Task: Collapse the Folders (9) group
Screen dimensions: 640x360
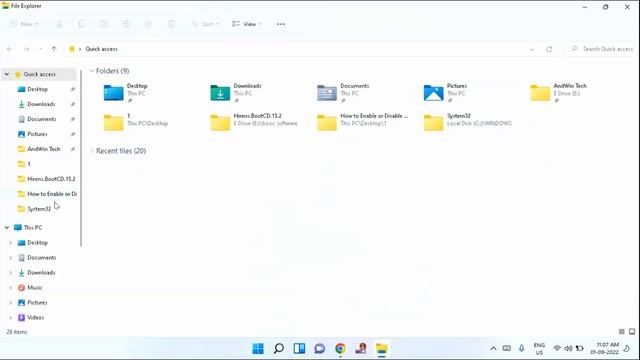Action: (92, 71)
